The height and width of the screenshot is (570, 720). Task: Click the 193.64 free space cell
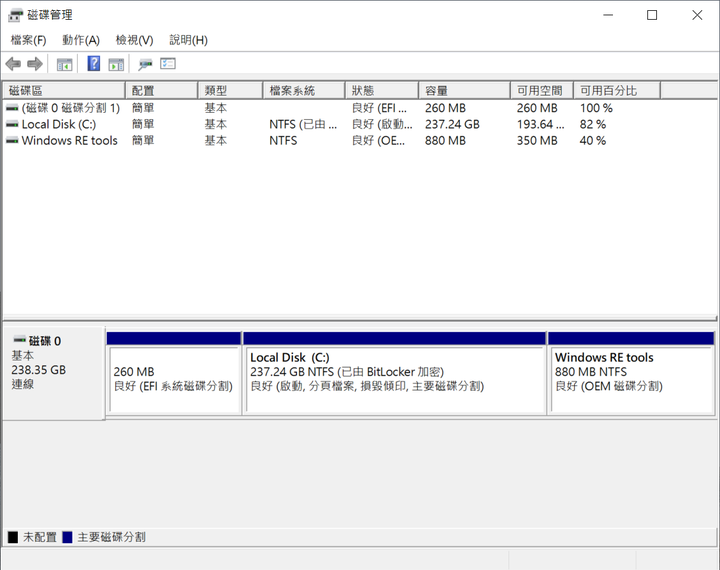540,124
